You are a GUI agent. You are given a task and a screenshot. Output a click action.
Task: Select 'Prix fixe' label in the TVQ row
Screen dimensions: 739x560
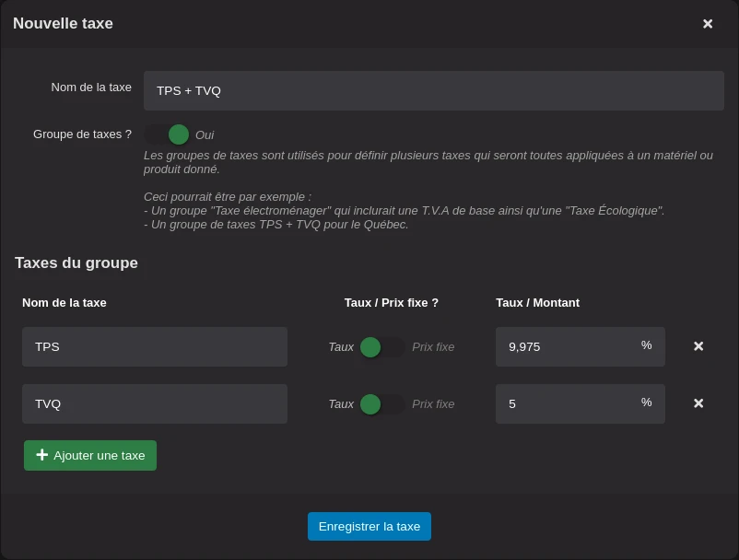[x=433, y=404]
